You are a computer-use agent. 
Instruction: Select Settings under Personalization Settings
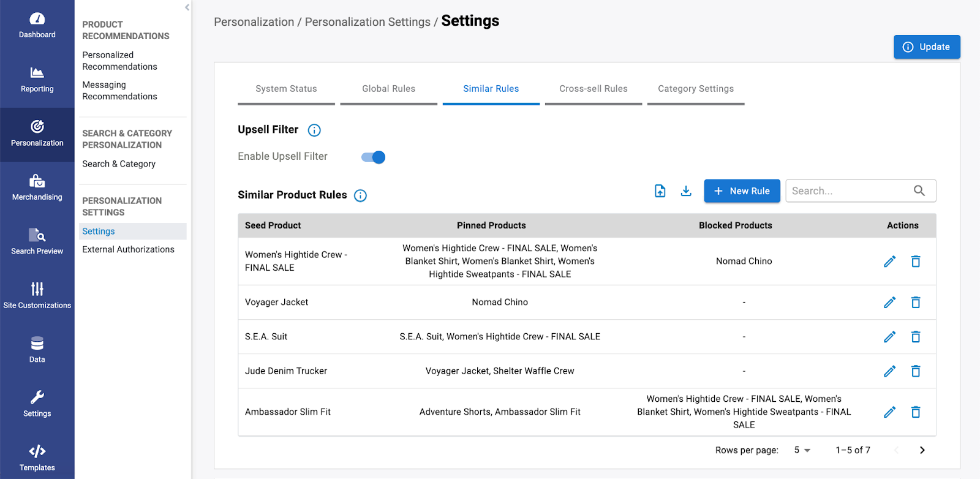click(132, 232)
